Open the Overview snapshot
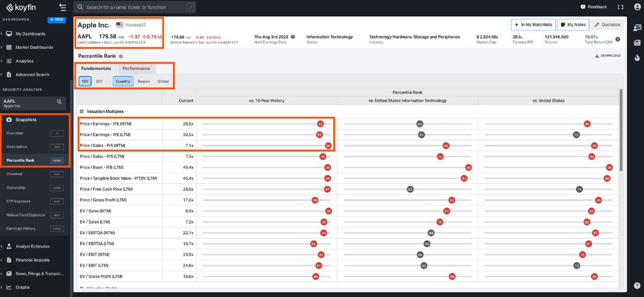The image size is (644, 297). pos(35,133)
